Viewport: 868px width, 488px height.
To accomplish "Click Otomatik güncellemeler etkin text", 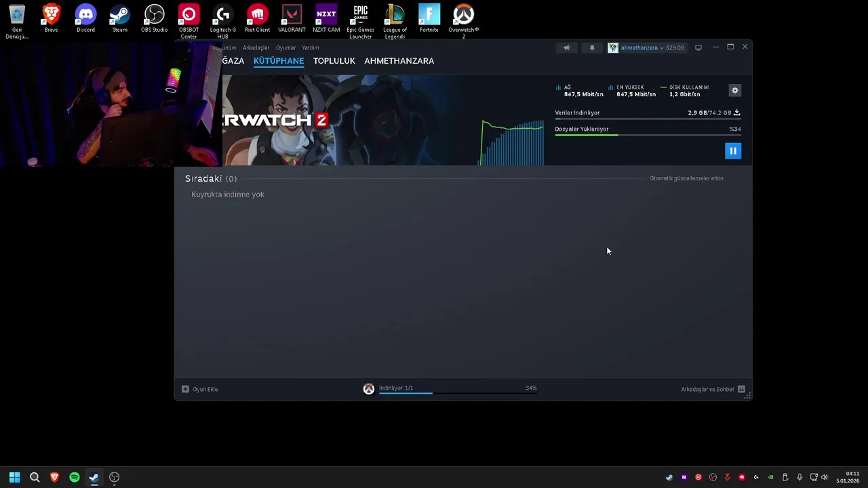I will click(x=686, y=178).
